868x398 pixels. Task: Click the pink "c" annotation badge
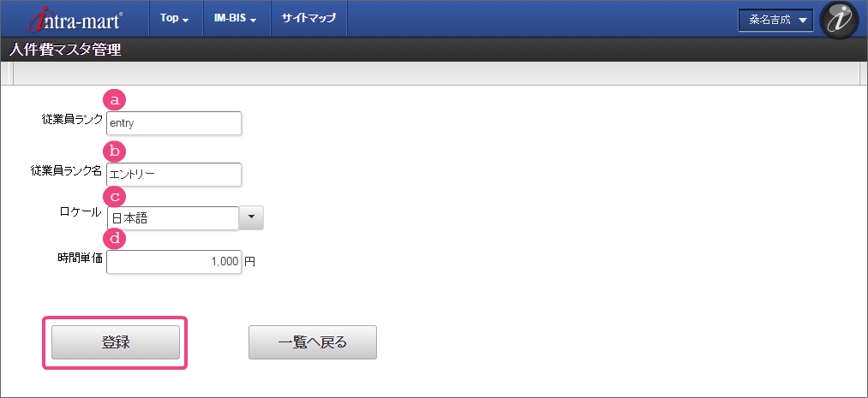pos(114,195)
